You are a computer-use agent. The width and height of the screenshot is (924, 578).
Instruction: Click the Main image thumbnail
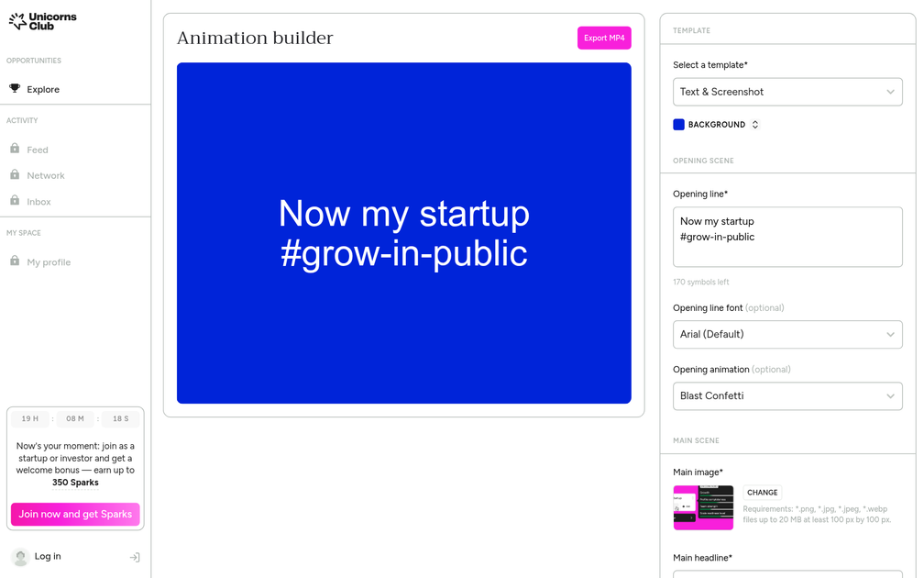point(703,506)
